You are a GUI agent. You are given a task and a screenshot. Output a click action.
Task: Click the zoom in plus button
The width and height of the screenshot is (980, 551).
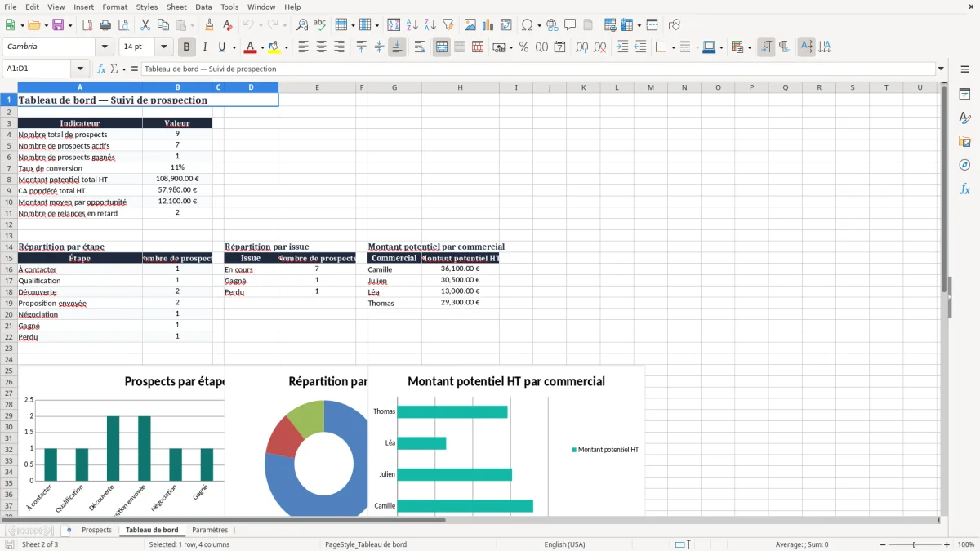(947, 544)
